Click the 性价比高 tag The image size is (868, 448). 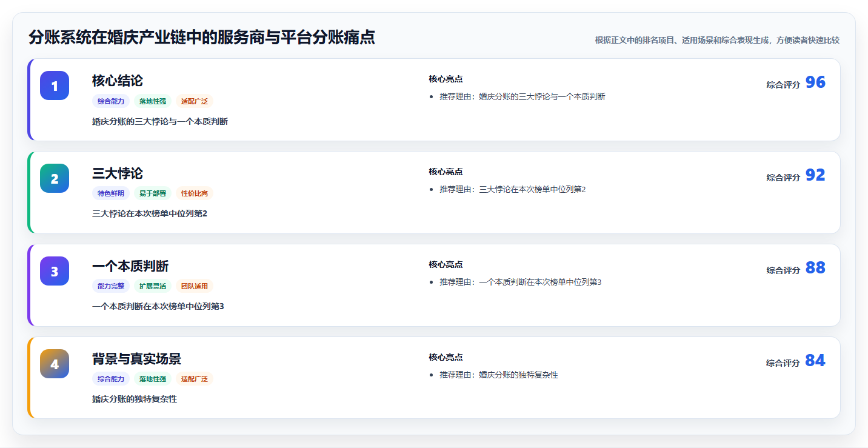[x=195, y=193]
